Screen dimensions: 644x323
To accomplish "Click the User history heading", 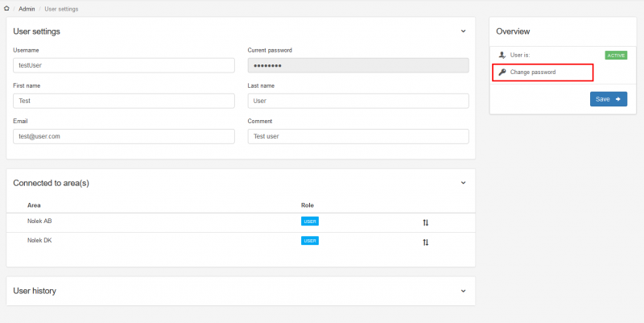I will (35, 291).
